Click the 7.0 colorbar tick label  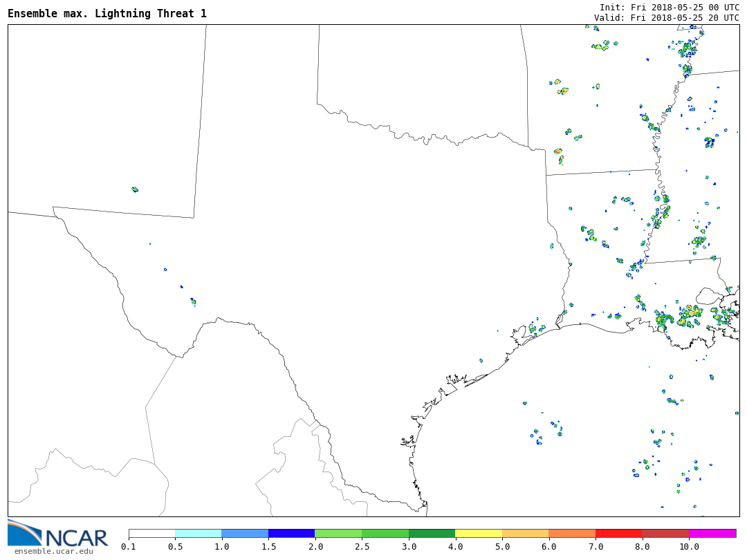(596, 547)
